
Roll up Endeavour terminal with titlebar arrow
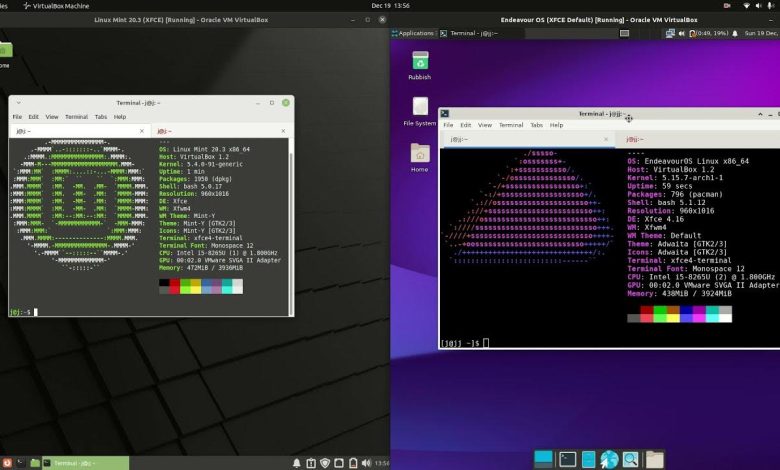coord(760,114)
